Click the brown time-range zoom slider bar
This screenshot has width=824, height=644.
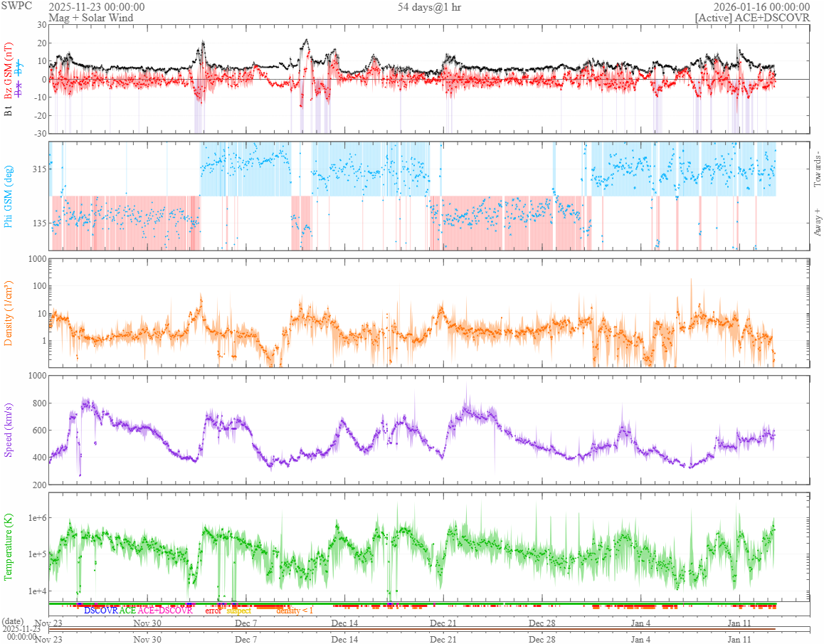pos(412,629)
